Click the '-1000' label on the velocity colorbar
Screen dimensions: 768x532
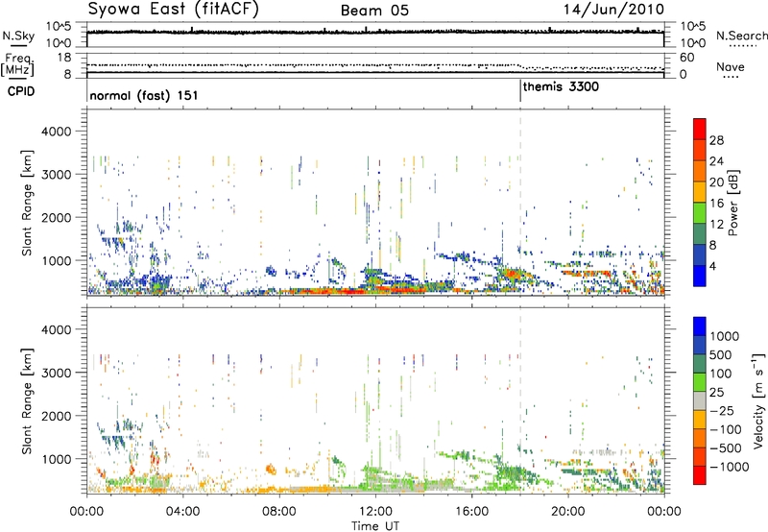pyautogui.click(x=730, y=467)
